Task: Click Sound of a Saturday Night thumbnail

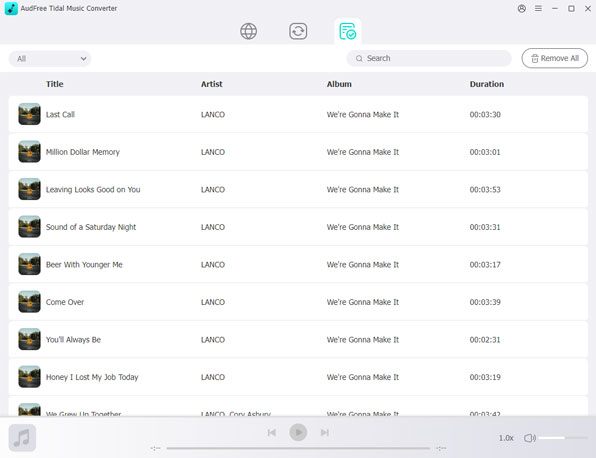Action: pos(29,227)
